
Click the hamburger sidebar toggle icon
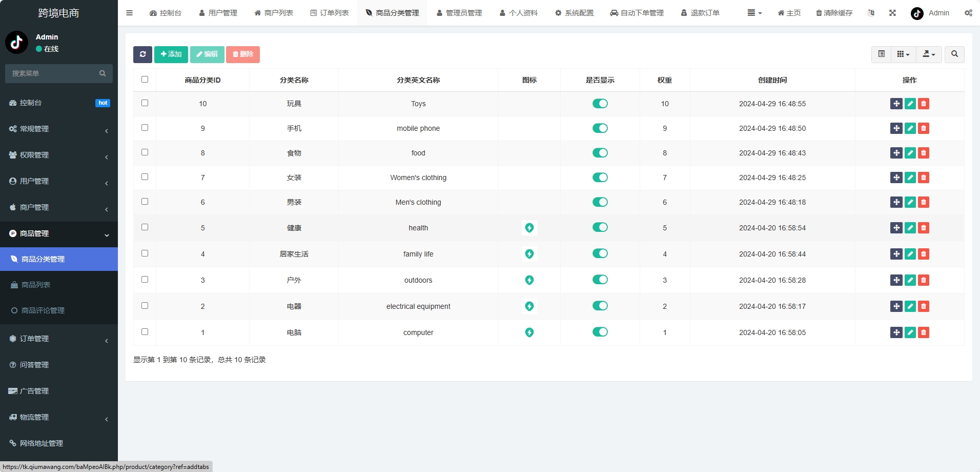click(x=130, y=13)
